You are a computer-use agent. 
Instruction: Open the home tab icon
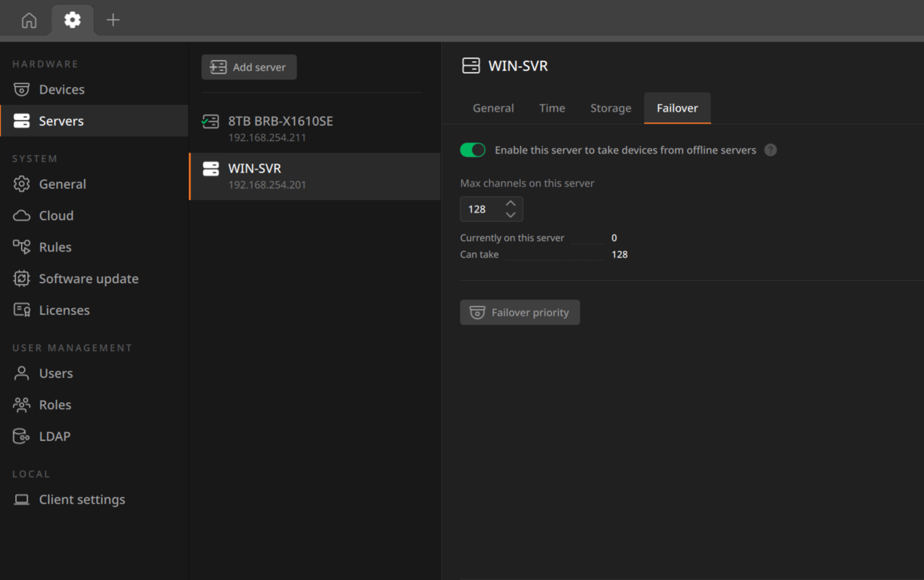click(x=29, y=20)
